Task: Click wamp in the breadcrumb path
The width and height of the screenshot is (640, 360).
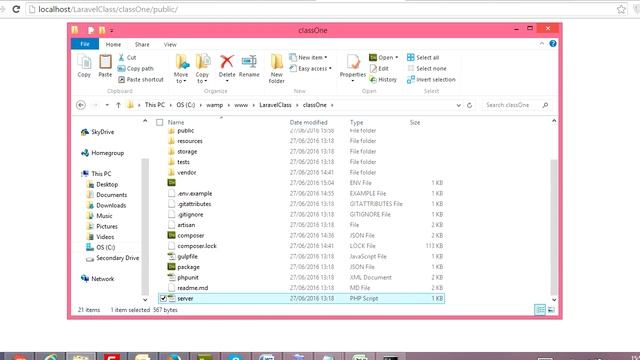Action: (214, 105)
